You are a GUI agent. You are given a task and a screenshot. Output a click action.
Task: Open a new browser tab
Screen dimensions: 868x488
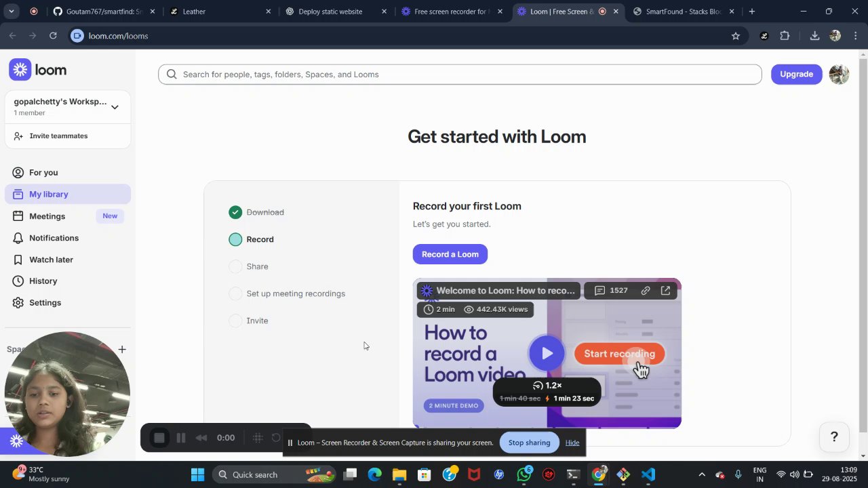751,12
